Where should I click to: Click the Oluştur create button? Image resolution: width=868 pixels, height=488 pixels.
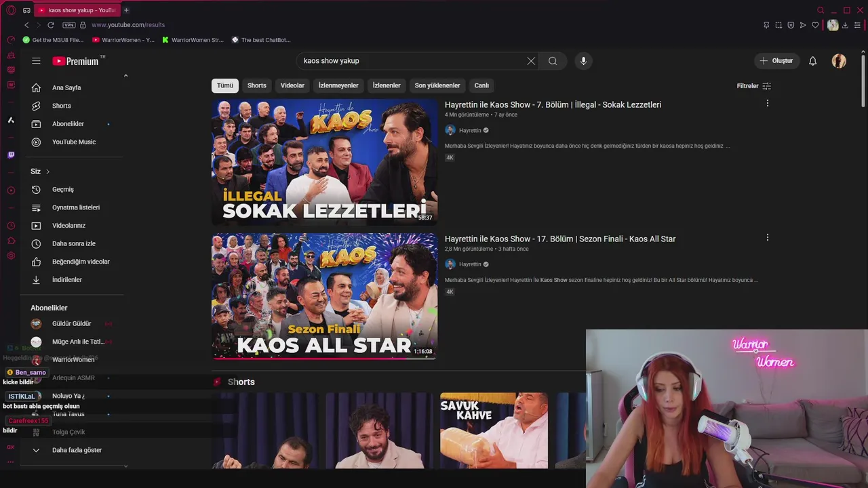[776, 61]
